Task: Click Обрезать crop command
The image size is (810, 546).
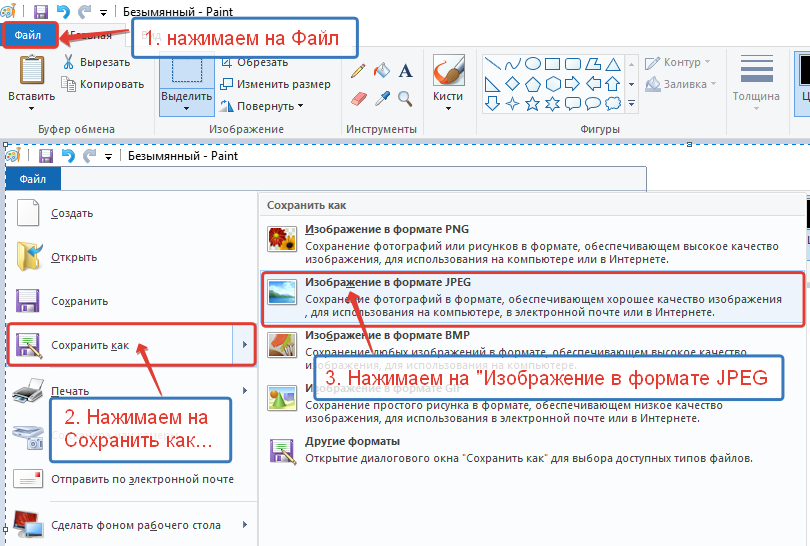Action: pyautogui.click(x=255, y=63)
